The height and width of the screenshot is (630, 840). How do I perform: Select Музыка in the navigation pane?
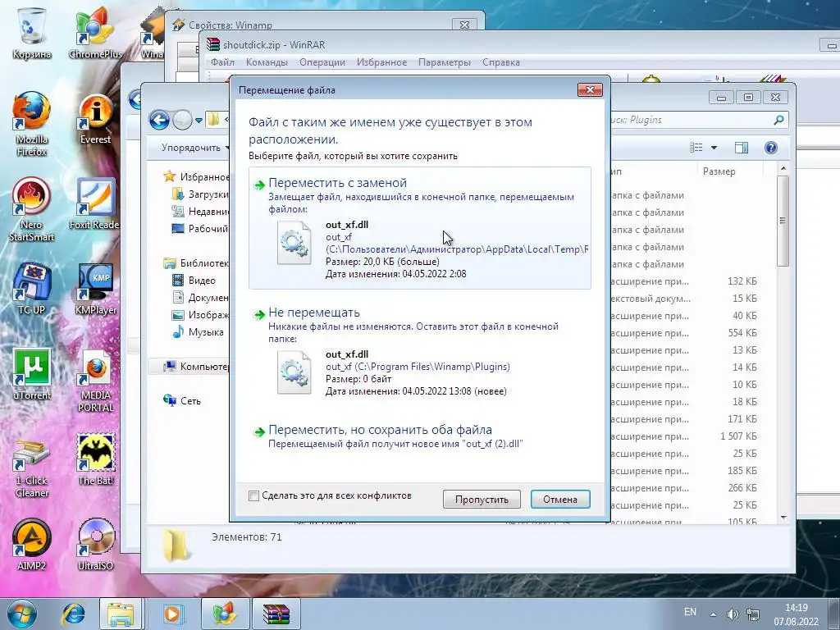pyautogui.click(x=206, y=332)
